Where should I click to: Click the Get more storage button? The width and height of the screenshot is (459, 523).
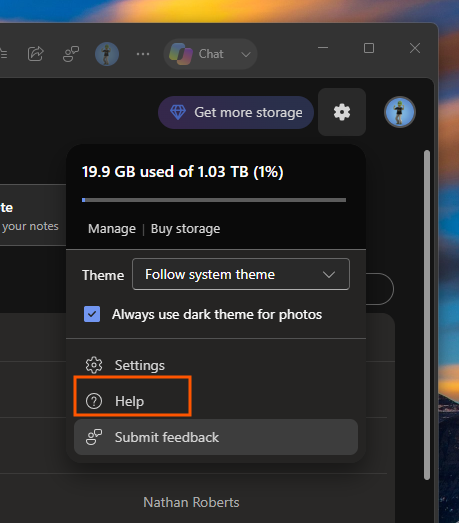[x=236, y=112]
